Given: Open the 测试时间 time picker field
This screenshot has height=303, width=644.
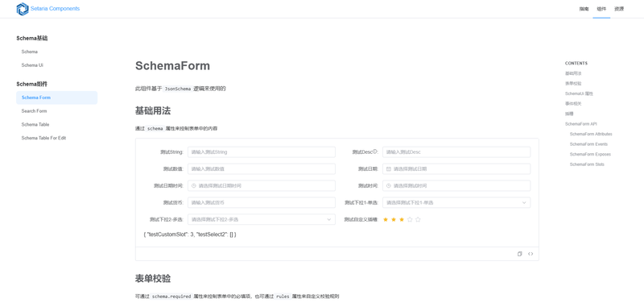Looking at the screenshot, I should [x=456, y=186].
